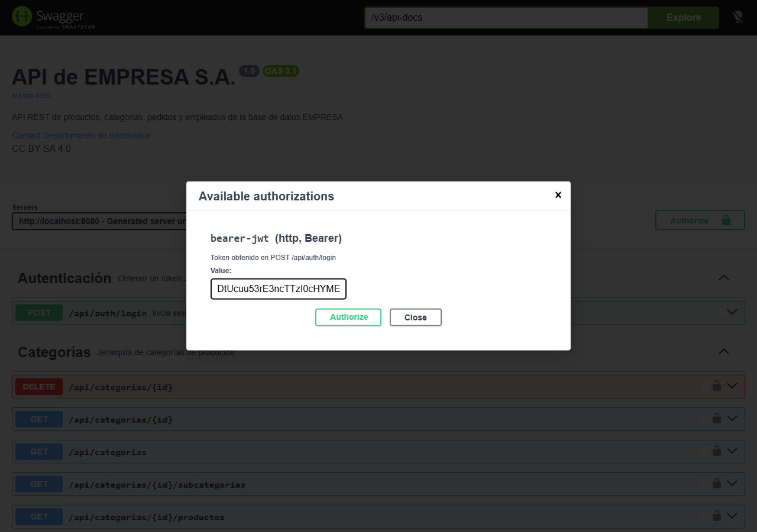Click the lock icon on GET /api/categorias/{id}

click(716, 419)
